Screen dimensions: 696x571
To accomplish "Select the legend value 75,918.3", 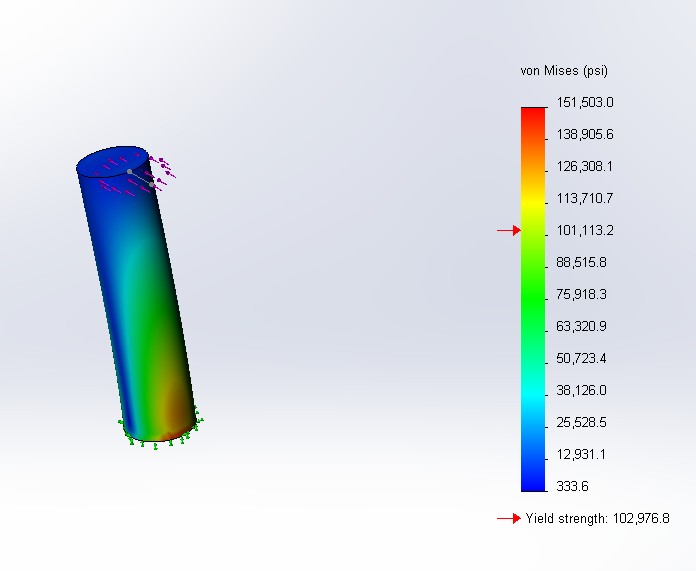I will point(581,294).
